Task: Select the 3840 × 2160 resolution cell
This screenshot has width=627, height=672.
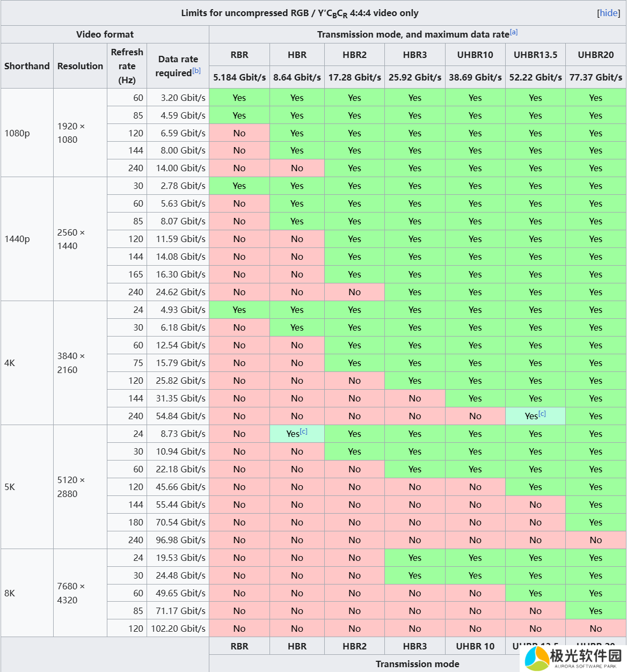Action: coord(71,363)
